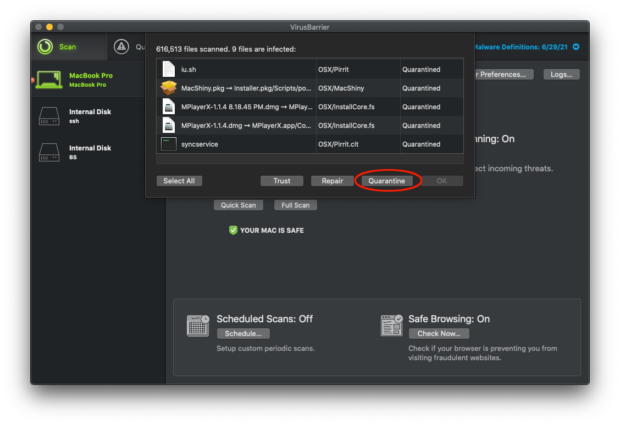Click the Quarantine tab warning icon

[121, 46]
